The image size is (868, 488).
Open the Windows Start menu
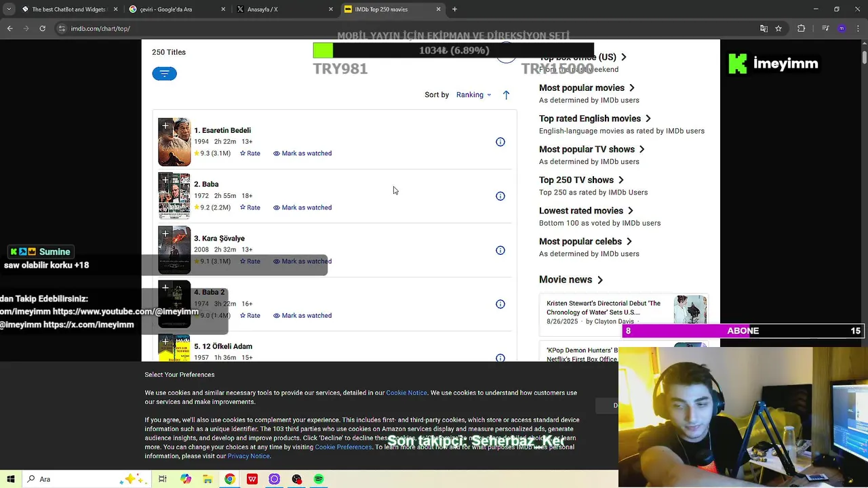click(11, 479)
